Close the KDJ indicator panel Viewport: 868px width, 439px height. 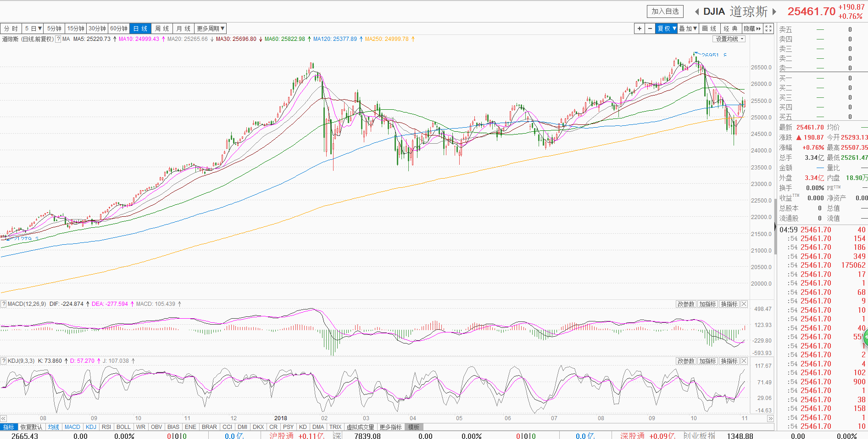point(744,361)
